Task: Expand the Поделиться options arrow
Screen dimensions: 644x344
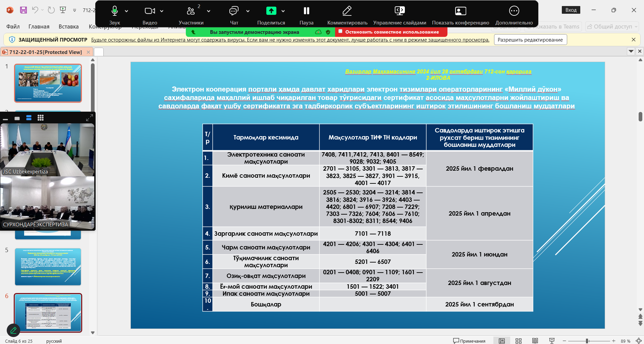Action: coord(283,11)
